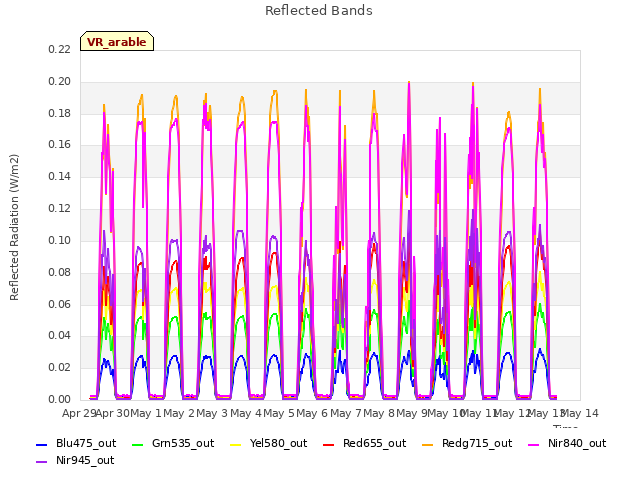Click the 0.20 y-axis tick label

pos(60,81)
